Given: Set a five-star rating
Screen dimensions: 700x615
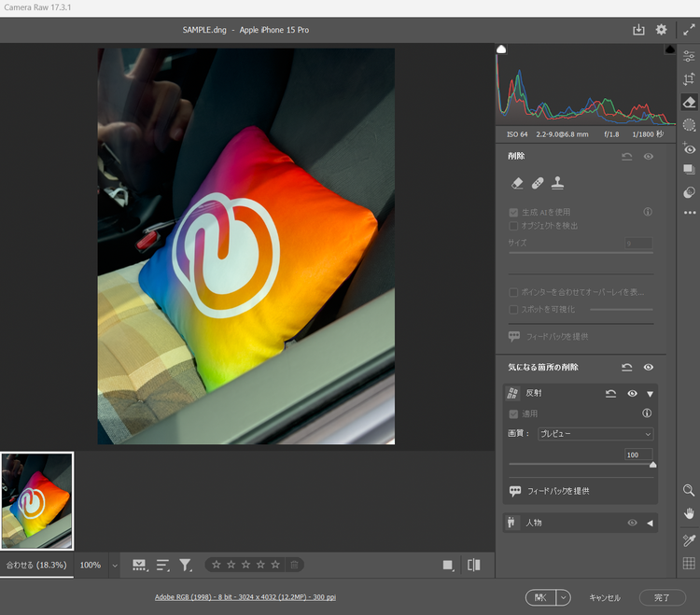Looking at the screenshot, I should pyautogui.click(x=275, y=565).
